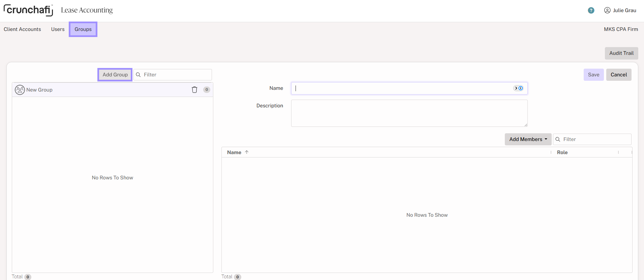This screenshot has width=644, height=280.
Task: Select the New Group row in list
Action: point(101,90)
